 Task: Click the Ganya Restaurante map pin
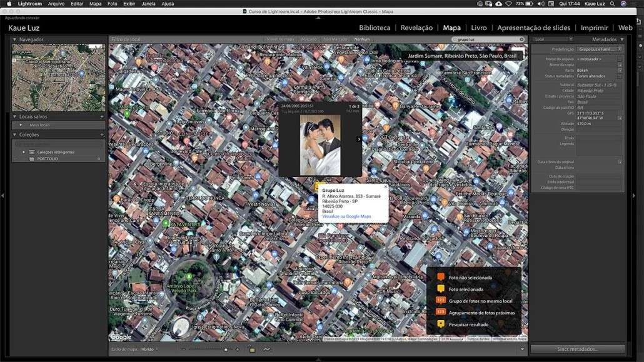click(395, 105)
